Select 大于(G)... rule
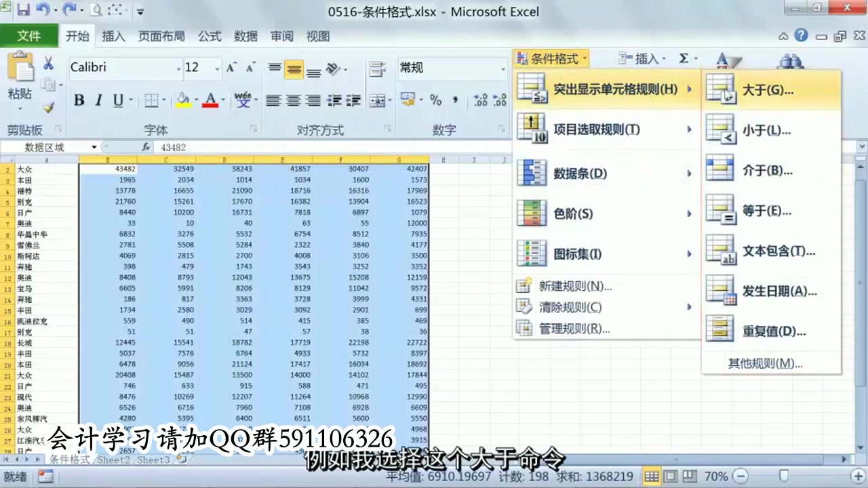 pyautogui.click(x=772, y=90)
